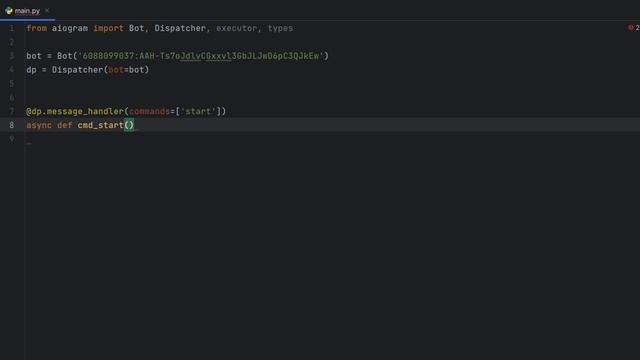Click the 'commands' keyword argument
This screenshot has height=360, width=640.
149,111
